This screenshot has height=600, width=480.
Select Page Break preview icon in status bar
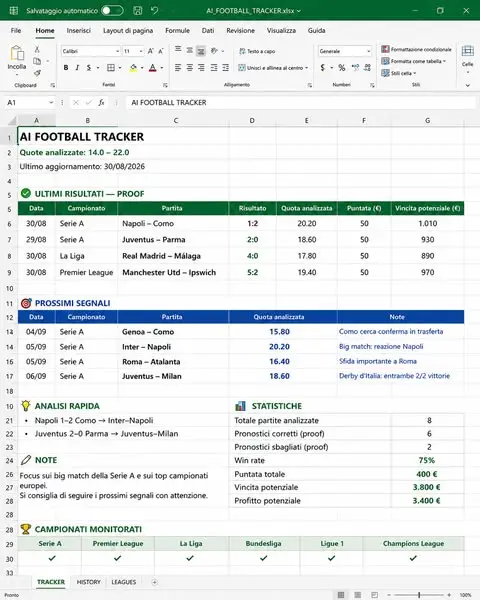coord(374,595)
